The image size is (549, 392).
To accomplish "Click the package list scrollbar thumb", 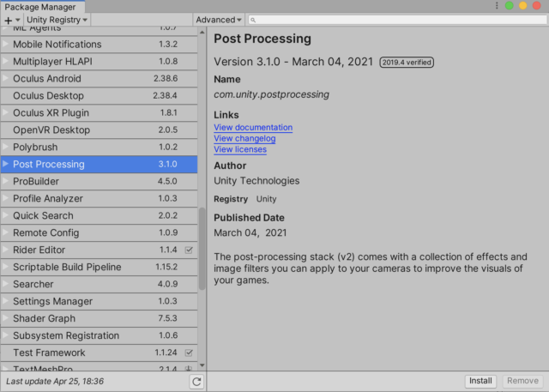I will pos(202,249).
